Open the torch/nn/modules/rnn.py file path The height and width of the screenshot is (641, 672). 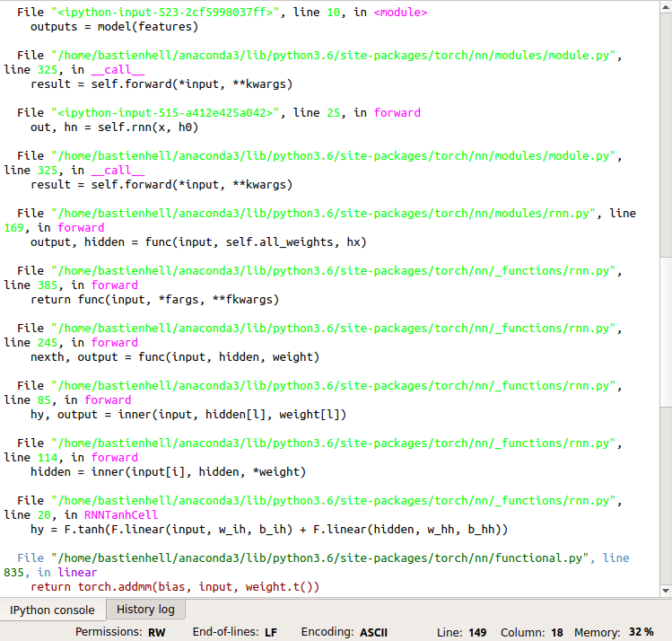coord(325,214)
